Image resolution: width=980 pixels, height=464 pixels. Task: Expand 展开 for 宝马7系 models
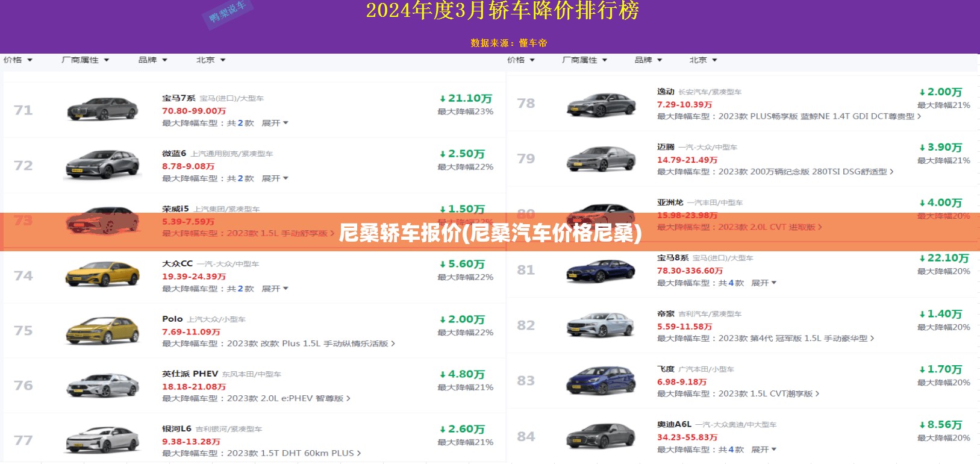click(x=275, y=123)
